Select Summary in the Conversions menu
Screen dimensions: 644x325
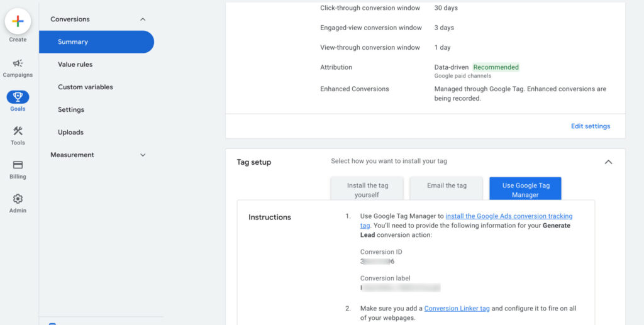coord(73,42)
